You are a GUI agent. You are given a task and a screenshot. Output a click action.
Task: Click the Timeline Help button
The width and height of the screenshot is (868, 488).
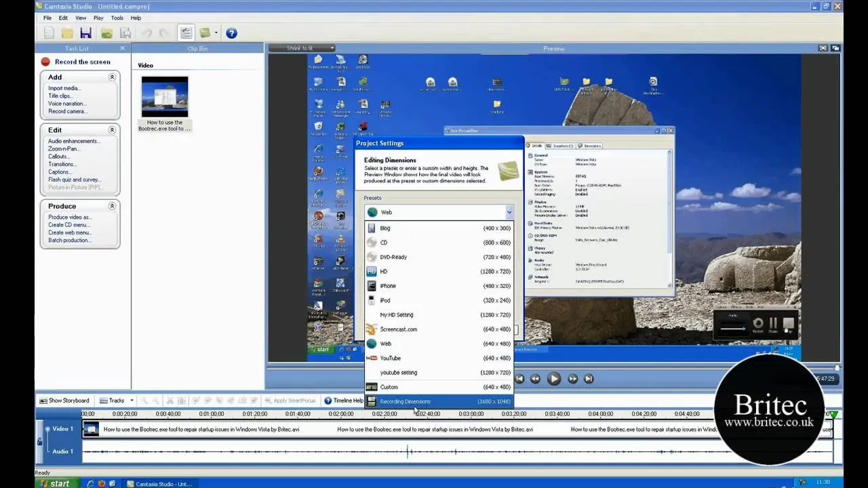pos(344,401)
